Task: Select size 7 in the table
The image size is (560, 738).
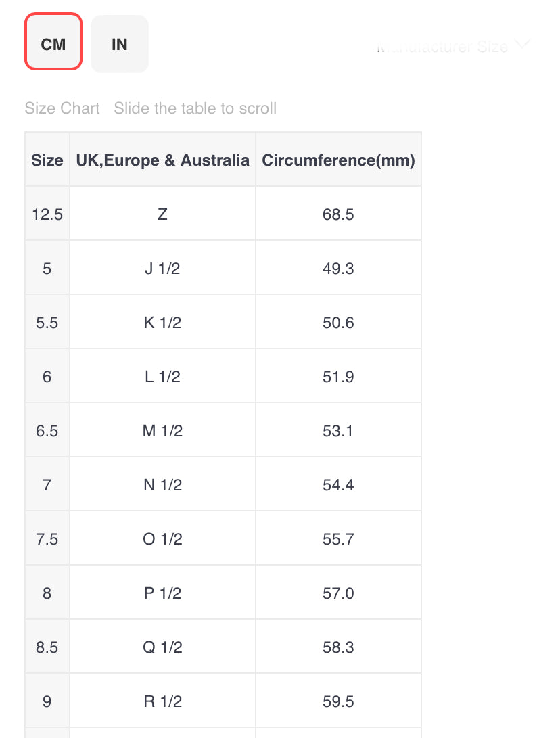Action: 47,485
